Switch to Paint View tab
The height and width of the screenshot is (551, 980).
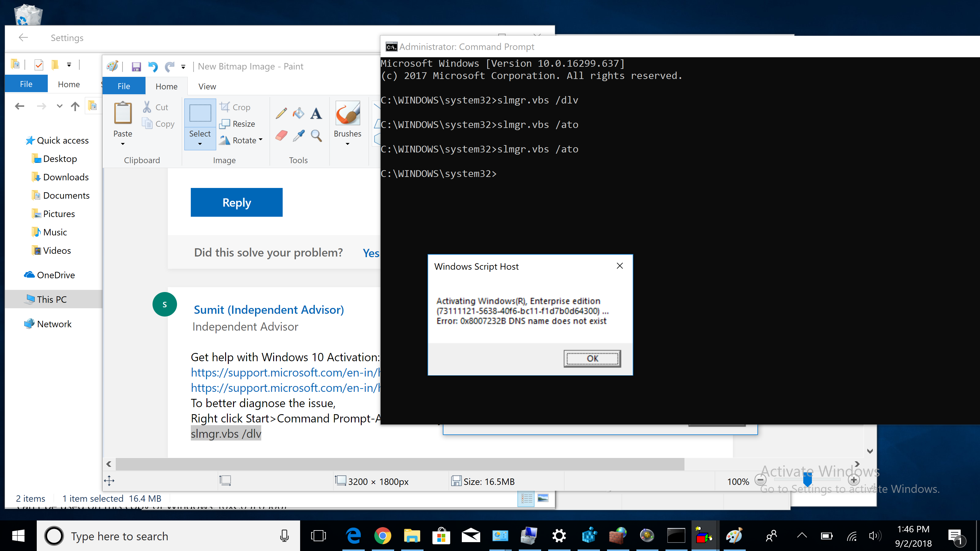point(207,86)
